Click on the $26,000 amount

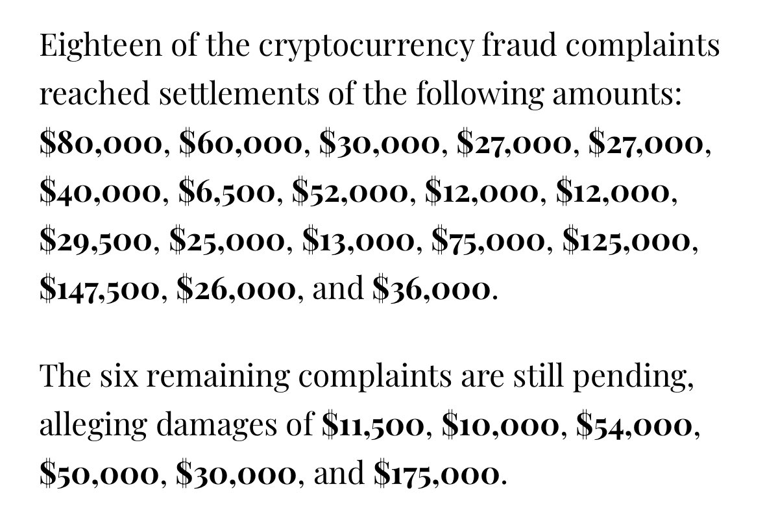click(238, 289)
